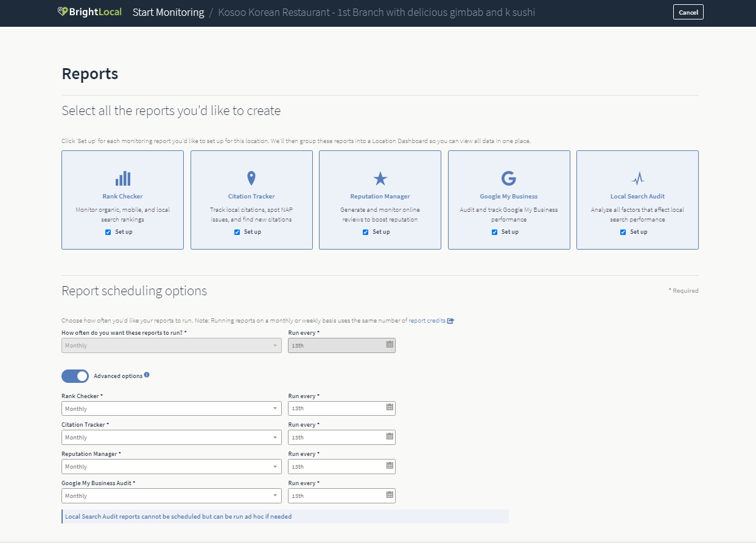Screen dimensions: 756x546
Task: Turn off the Advanced options toggle
Action: (75, 376)
